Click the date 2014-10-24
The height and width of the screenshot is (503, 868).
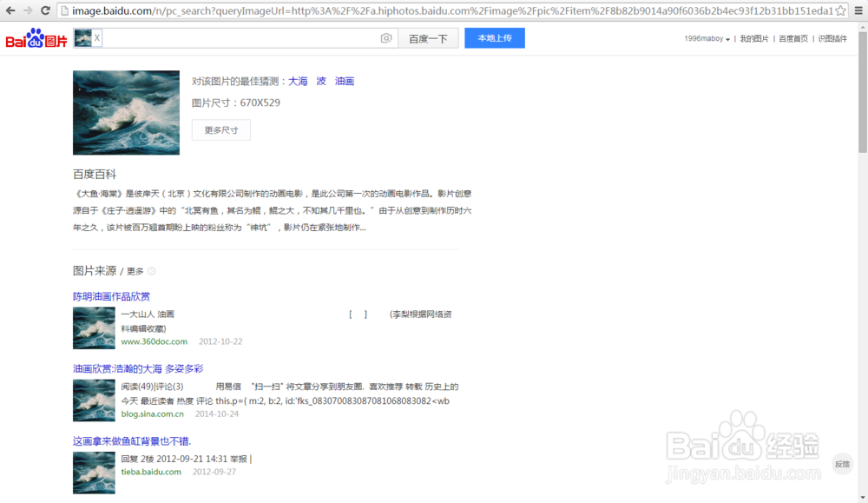216,414
